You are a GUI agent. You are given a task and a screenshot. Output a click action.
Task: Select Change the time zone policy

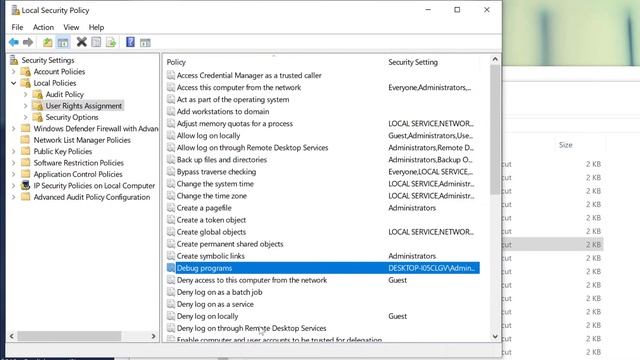[x=211, y=196]
